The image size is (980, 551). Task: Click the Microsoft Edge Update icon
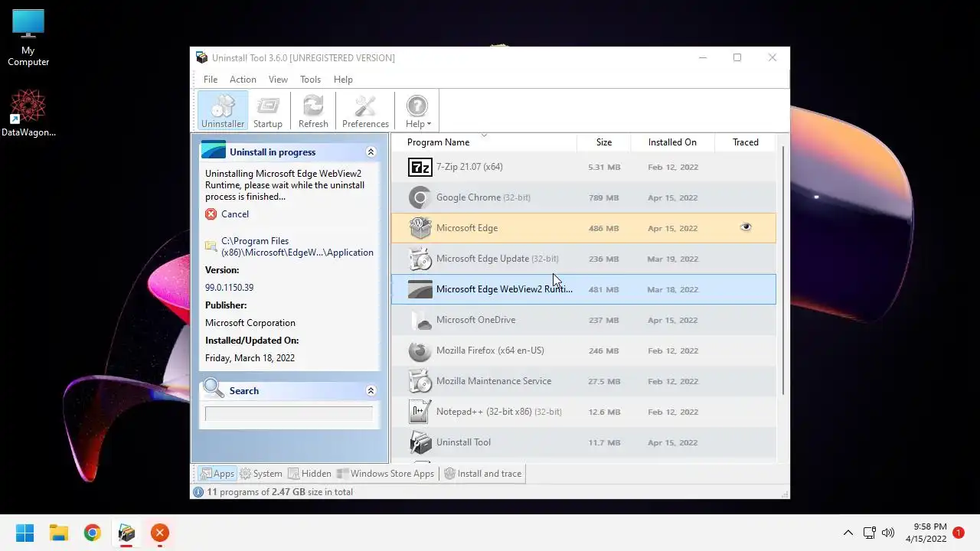click(x=420, y=259)
